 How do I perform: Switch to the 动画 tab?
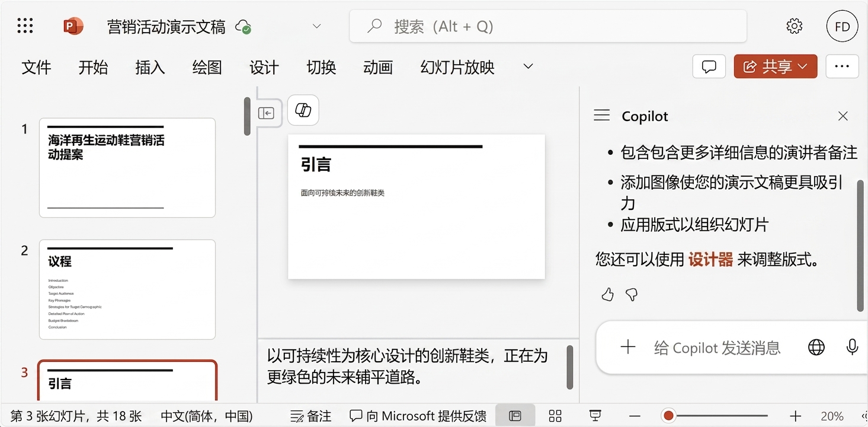378,67
